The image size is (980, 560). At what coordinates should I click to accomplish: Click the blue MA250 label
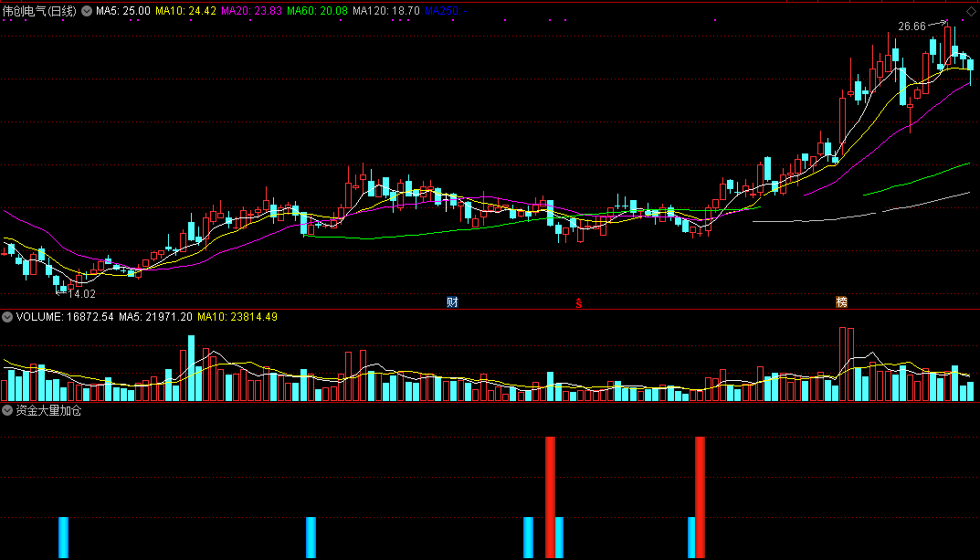[x=446, y=11]
